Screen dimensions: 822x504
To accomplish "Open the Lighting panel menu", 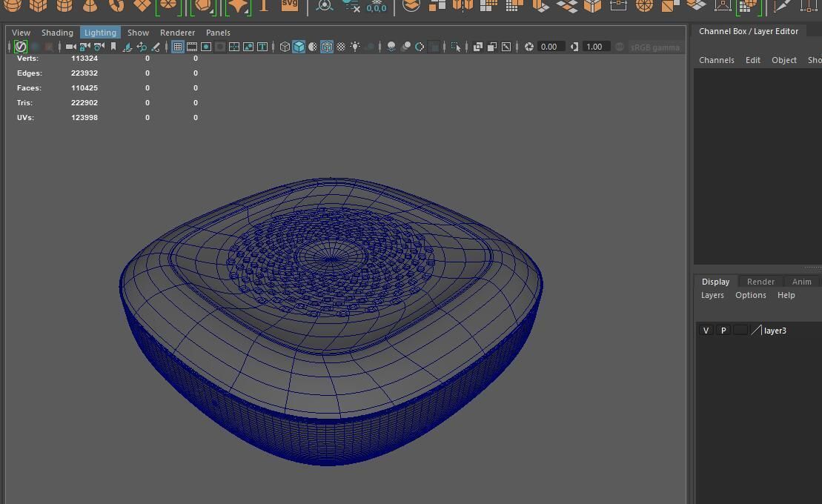I will [x=100, y=33].
